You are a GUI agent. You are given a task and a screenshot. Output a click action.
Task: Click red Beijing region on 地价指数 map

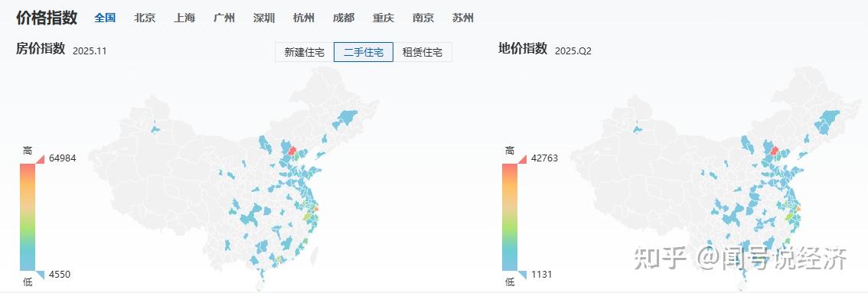(775, 151)
